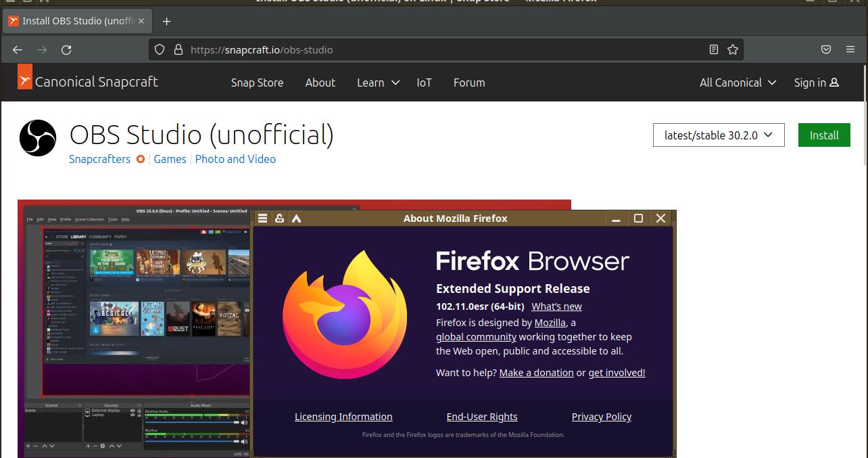Toggle reader view in the address bar
The width and height of the screenshot is (868, 458).
pyautogui.click(x=714, y=49)
